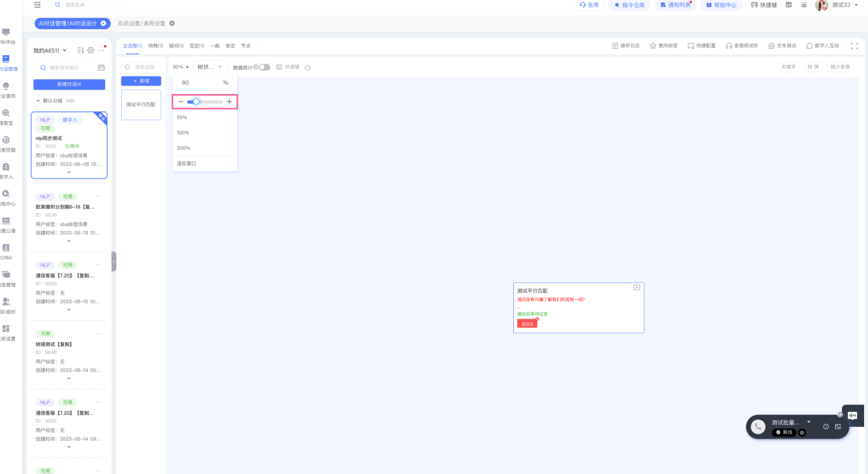Collapse the 默认分组 group
Viewport: 868px width, 474px height.
point(38,101)
